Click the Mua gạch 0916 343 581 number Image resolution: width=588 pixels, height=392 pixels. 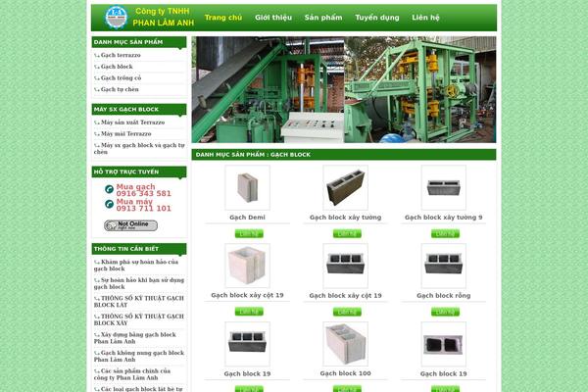pyautogui.click(x=144, y=190)
